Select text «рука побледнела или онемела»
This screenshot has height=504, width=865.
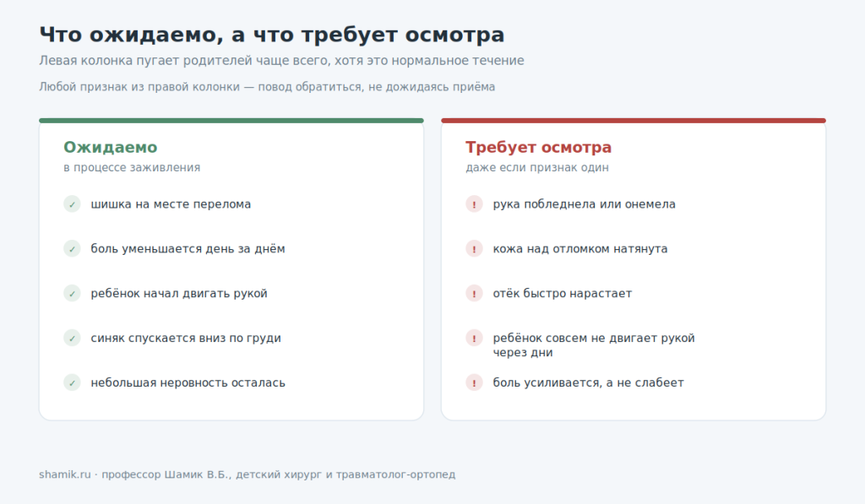585,204
